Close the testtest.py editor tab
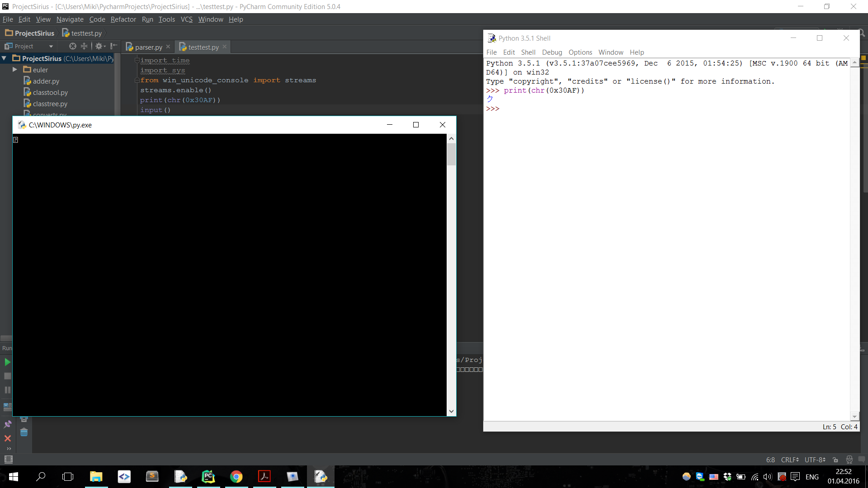868x488 pixels. pyautogui.click(x=225, y=47)
